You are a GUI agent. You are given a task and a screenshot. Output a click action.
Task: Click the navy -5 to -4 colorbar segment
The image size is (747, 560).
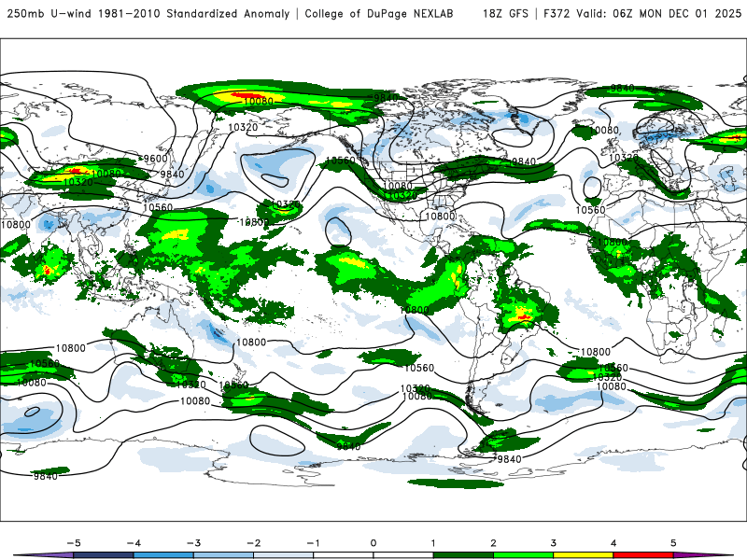[x=104, y=555]
